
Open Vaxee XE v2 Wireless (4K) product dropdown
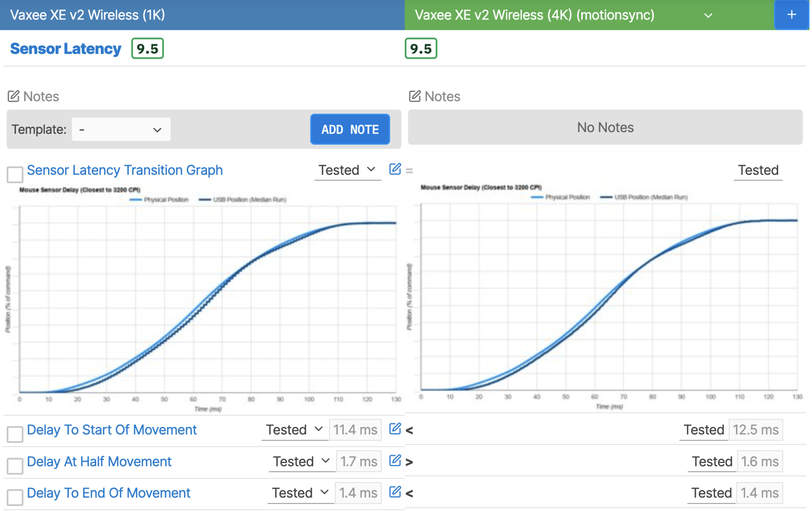tap(708, 15)
